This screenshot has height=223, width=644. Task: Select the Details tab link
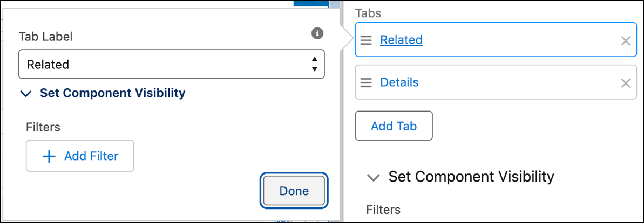tap(399, 82)
